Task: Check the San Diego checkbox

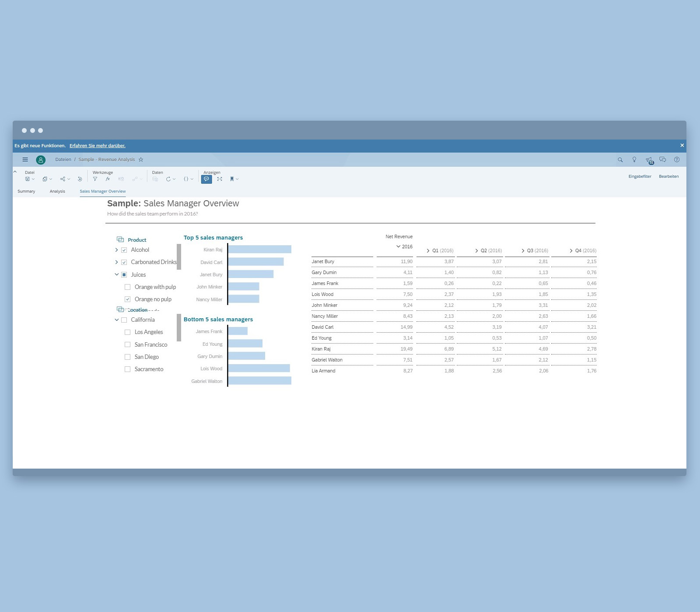Action: (x=128, y=357)
